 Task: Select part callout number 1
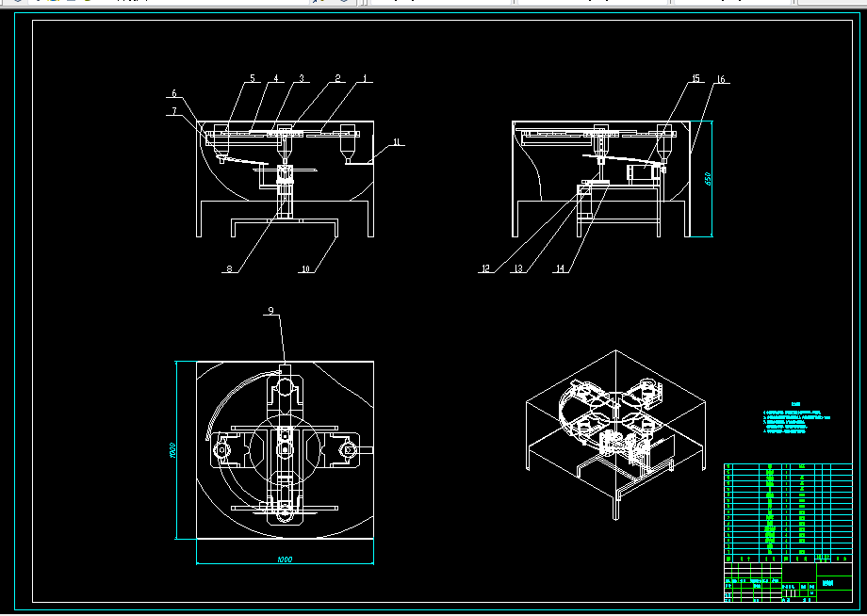[365, 78]
